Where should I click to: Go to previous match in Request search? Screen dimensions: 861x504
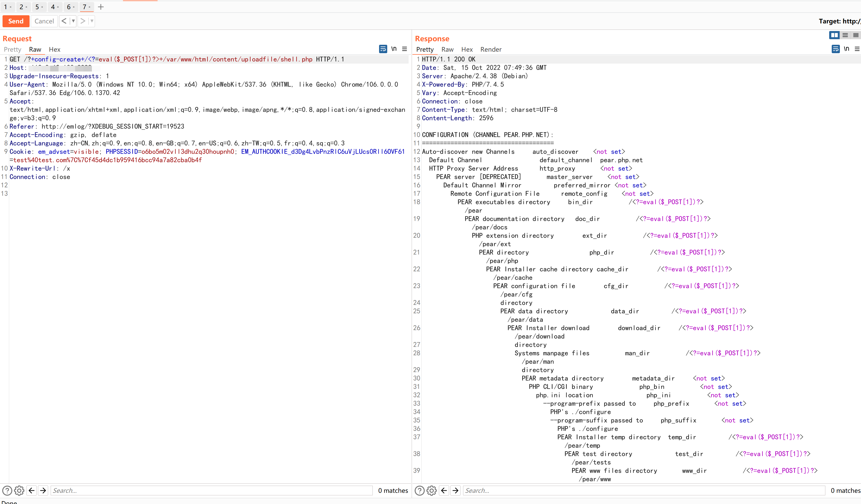tap(31, 491)
